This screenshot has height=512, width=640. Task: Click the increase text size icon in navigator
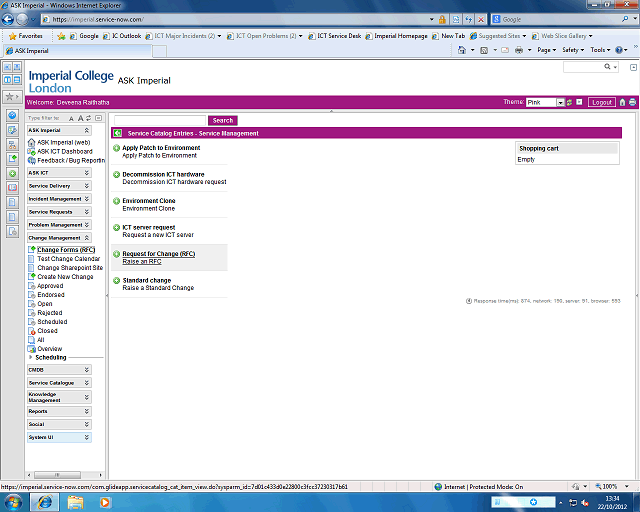[82, 118]
